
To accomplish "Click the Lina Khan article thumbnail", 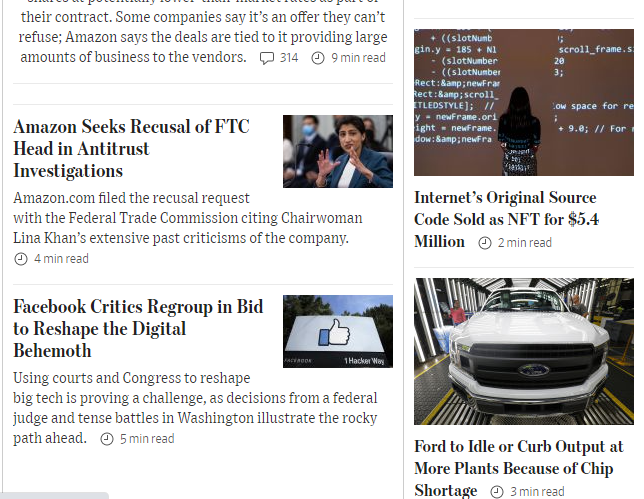I will click(x=337, y=151).
